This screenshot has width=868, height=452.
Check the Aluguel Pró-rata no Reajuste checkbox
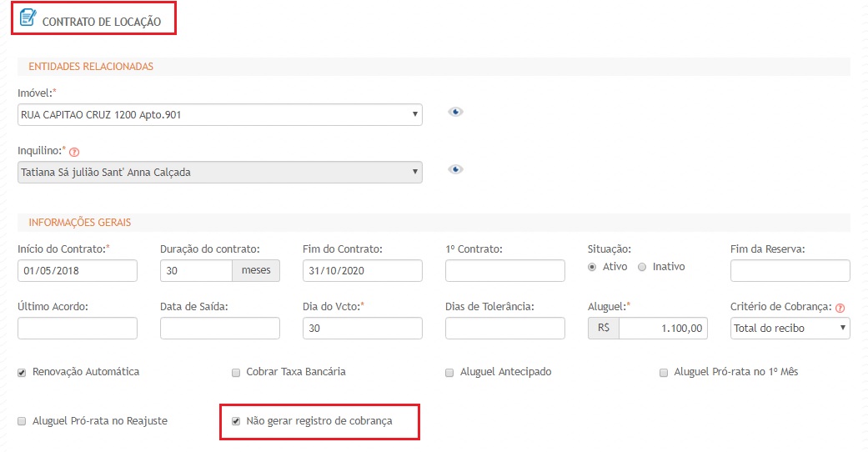23,421
